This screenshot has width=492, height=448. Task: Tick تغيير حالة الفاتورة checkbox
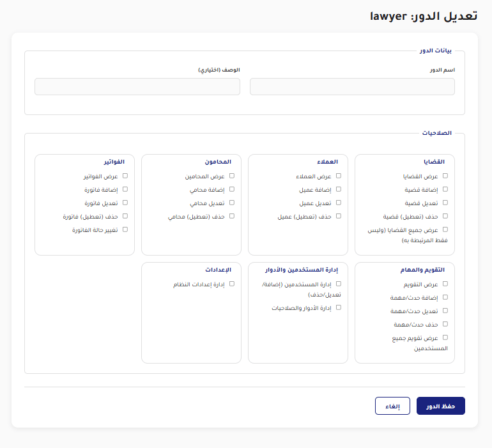tap(125, 229)
